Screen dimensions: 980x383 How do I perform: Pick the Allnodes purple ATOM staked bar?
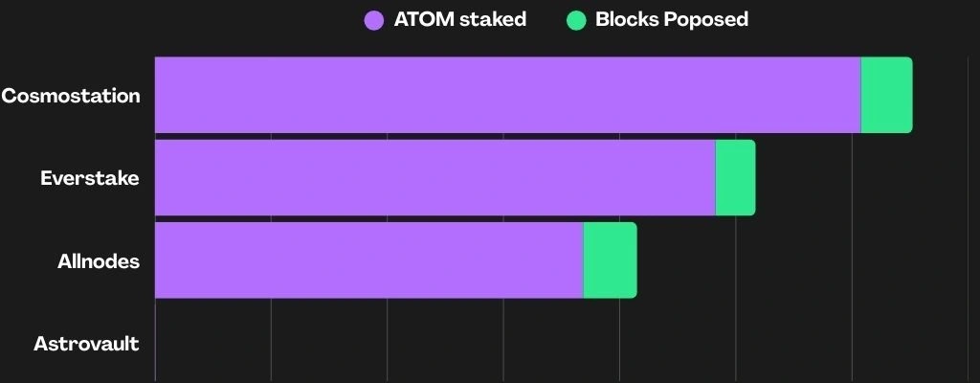[368, 260]
